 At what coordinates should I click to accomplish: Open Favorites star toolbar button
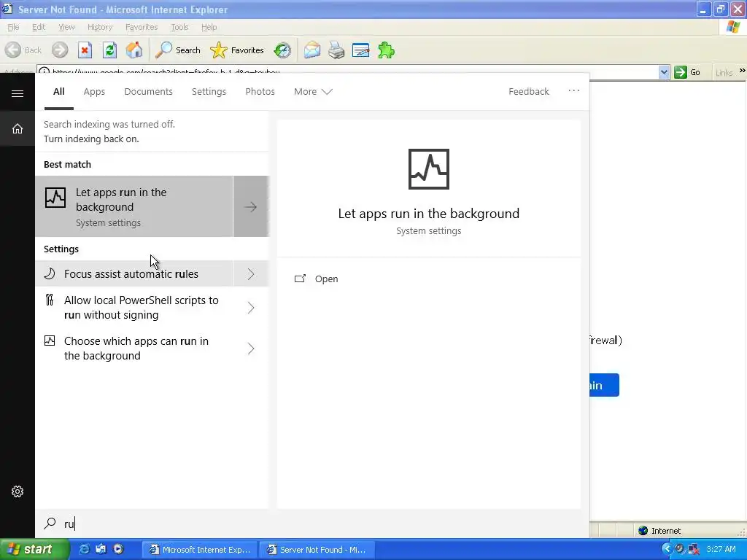tap(237, 50)
